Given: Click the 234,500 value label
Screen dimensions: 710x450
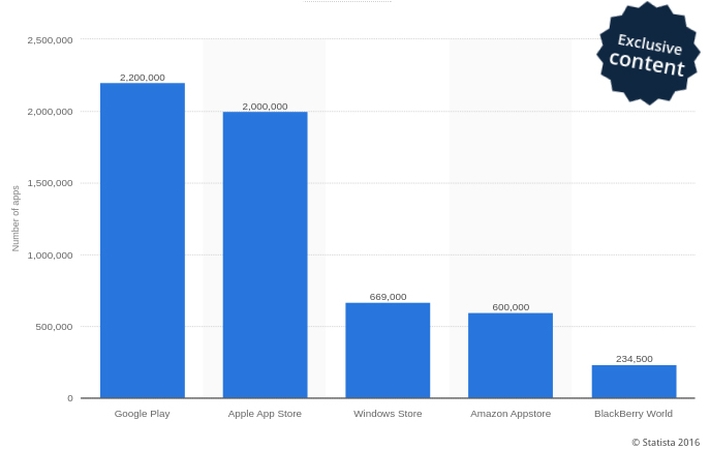Looking at the screenshot, I should 634,359.
